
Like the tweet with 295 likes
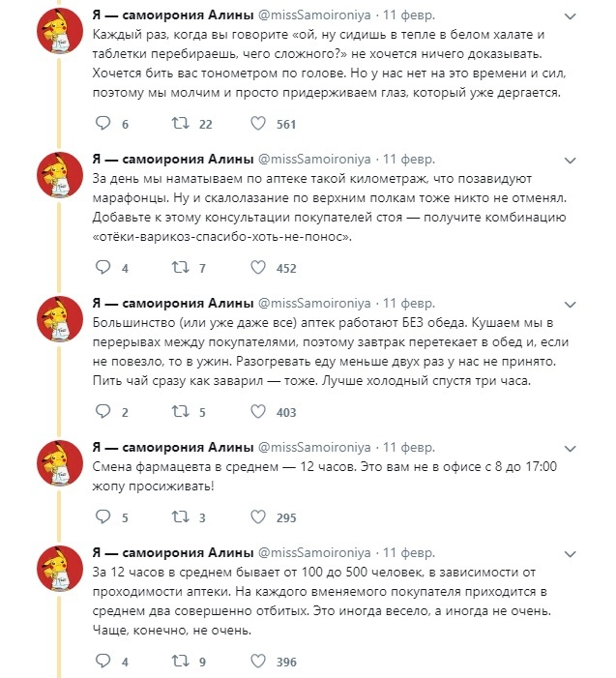(258, 517)
